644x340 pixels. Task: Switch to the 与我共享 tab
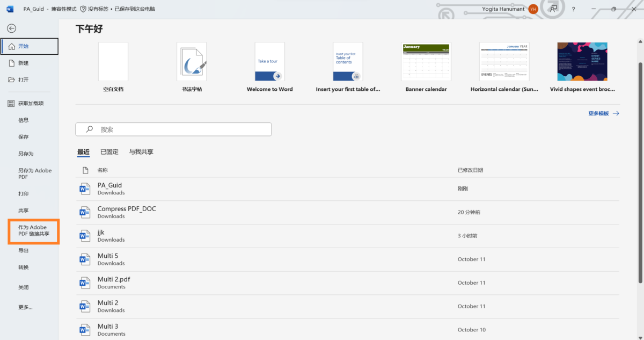tap(141, 152)
